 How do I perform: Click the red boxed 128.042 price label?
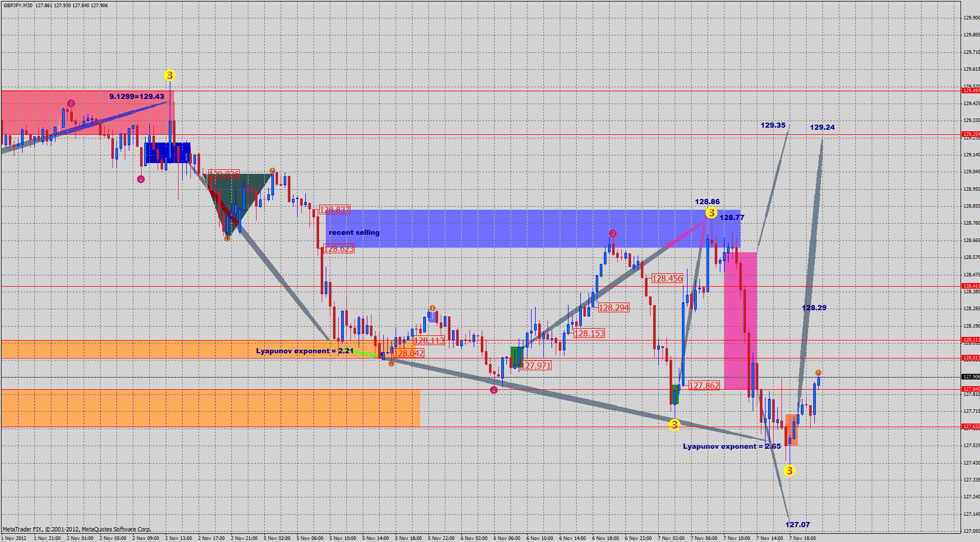click(x=408, y=353)
